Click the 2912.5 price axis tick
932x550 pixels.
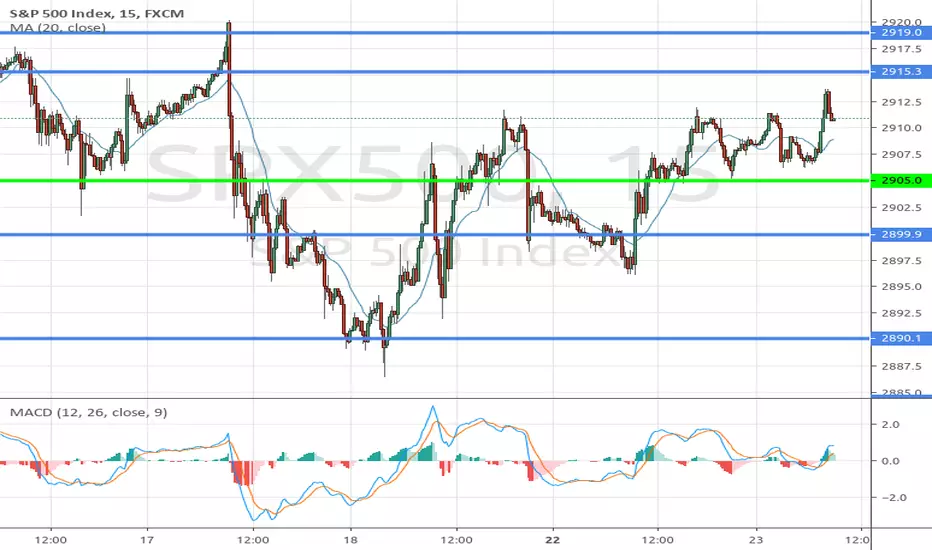(902, 102)
